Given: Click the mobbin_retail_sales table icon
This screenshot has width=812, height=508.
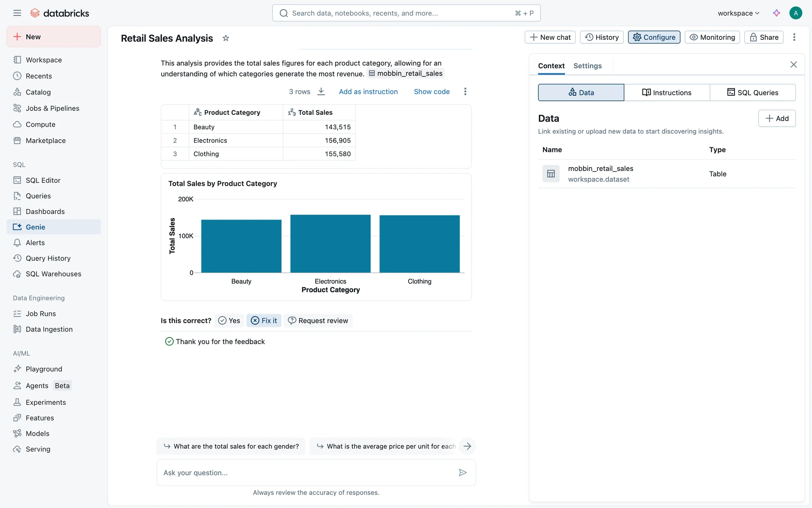Looking at the screenshot, I should (x=551, y=174).
